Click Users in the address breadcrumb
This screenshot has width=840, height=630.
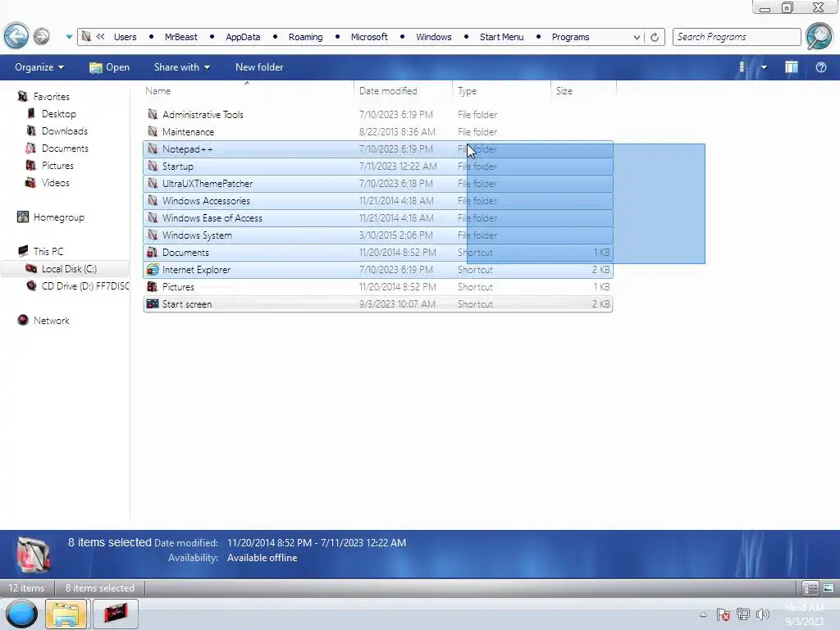[x=126, y=37]
